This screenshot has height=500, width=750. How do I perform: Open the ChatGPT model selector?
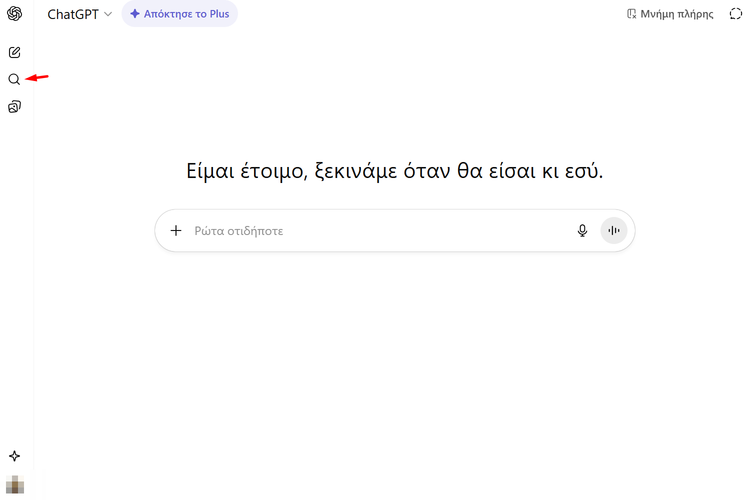point(73,14)
